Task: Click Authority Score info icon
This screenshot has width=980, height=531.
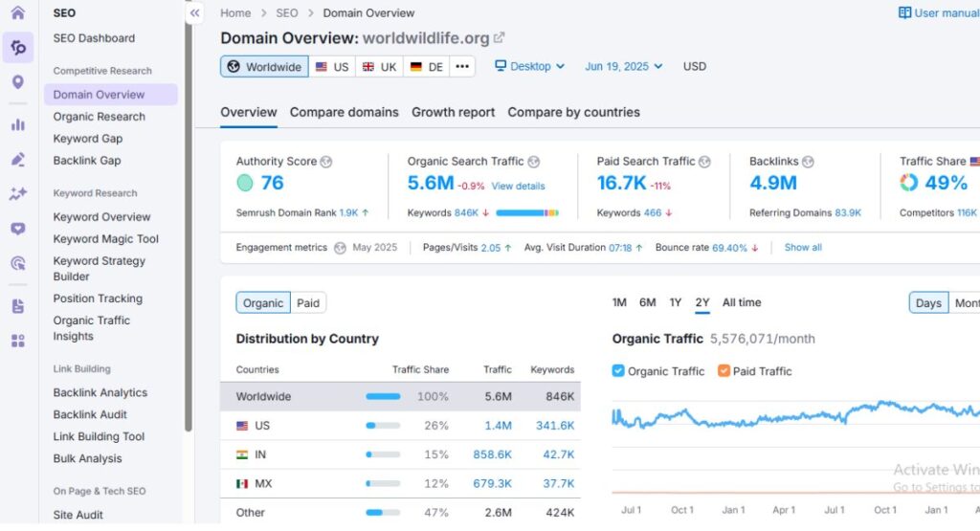Action: (x=326, y=162)
